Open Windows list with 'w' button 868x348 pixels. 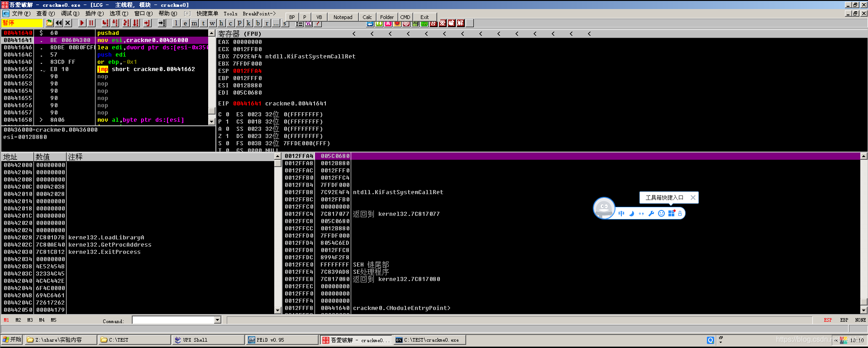tap(212, 23)
